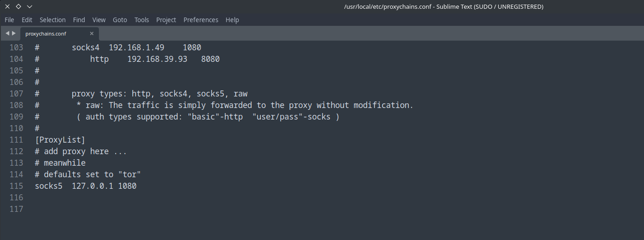Open the Edit menu
Image resolution: width=644 pixels, height=240 pixels.
point(27,20)
